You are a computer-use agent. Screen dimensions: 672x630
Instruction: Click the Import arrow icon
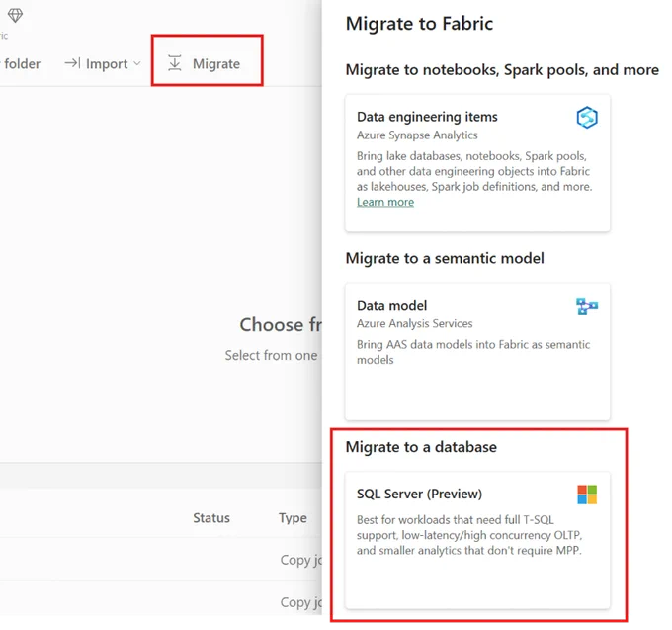click(x=72, y=63)
